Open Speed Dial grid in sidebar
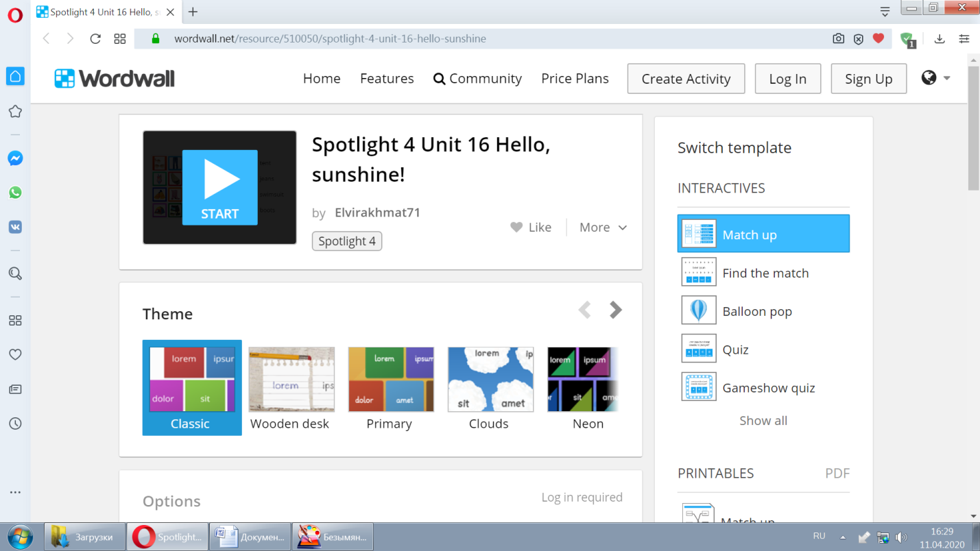 (x=15, y=321)
